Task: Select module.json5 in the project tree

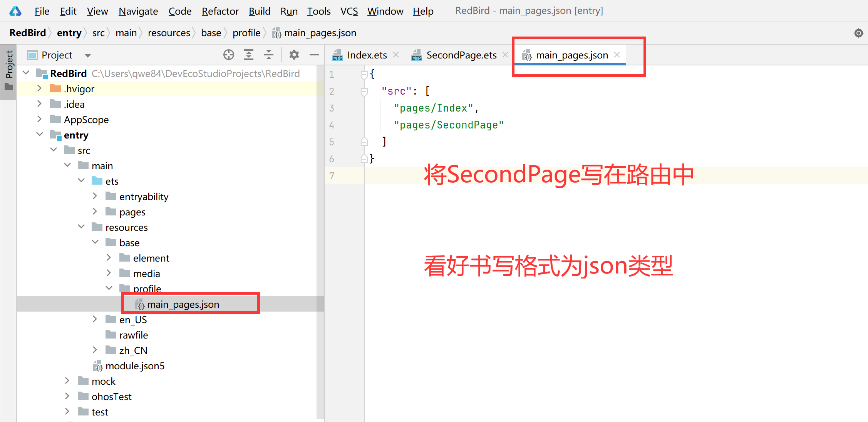Action: [135, 366]
